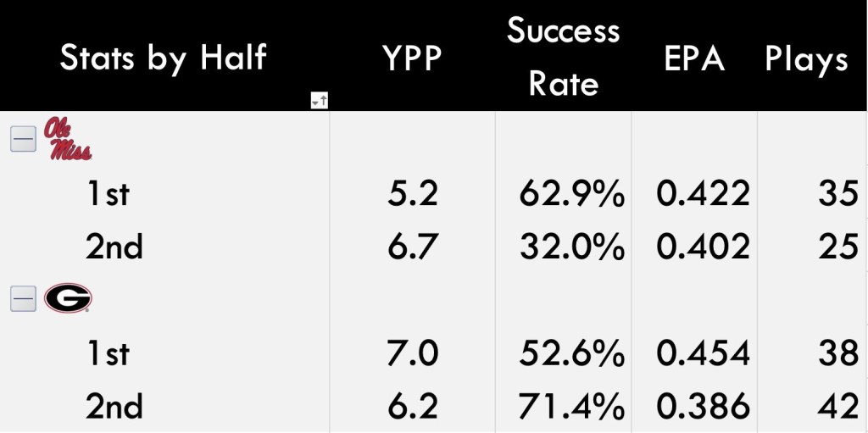Click the Georgia 42 plays cell
This screenshot has width=868, height=433.
click(839, 406)
